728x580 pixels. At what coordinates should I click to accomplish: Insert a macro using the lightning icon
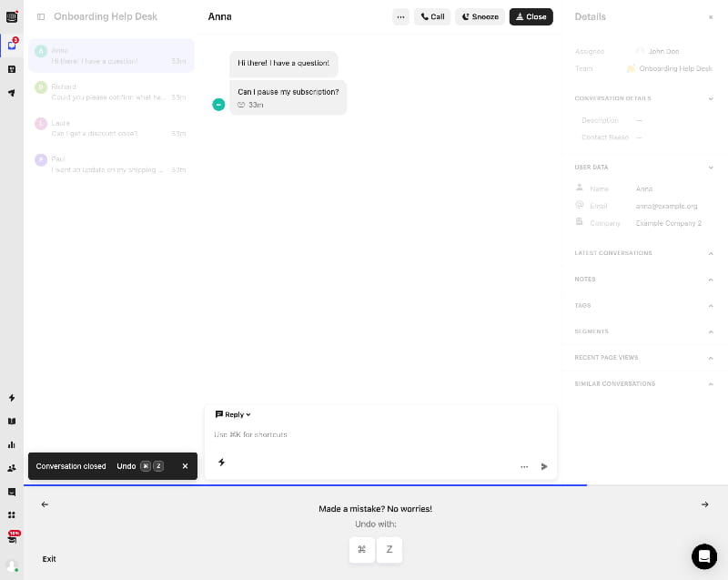(x=221, y=462)
